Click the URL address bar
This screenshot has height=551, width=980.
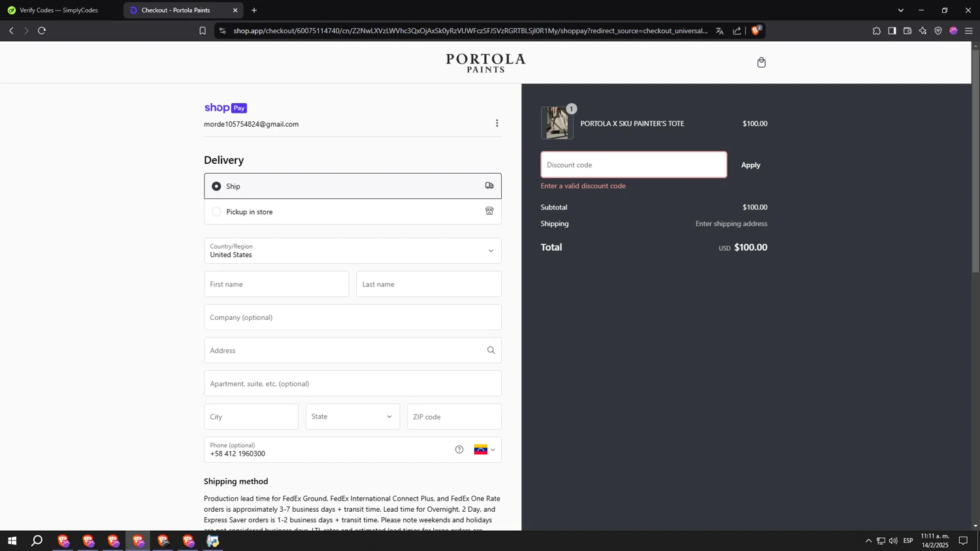pos(470,31)
